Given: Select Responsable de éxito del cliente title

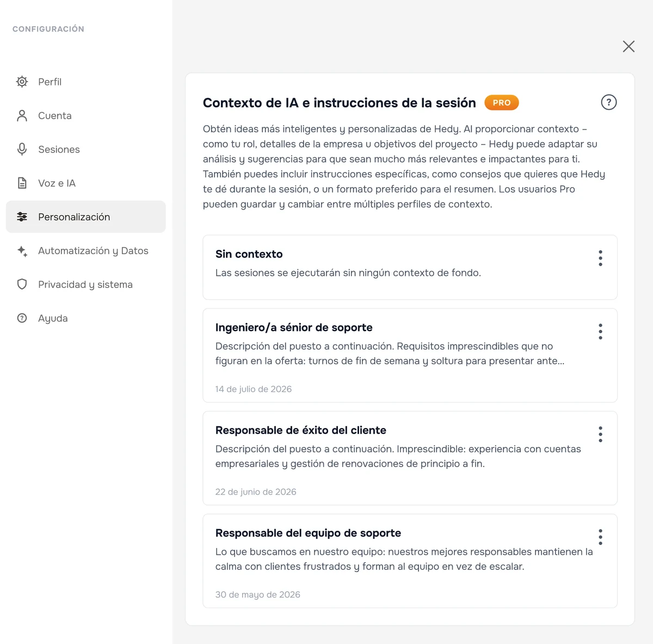Looking at the screenshot, I should pyautogui.click(x=301, y=431).
